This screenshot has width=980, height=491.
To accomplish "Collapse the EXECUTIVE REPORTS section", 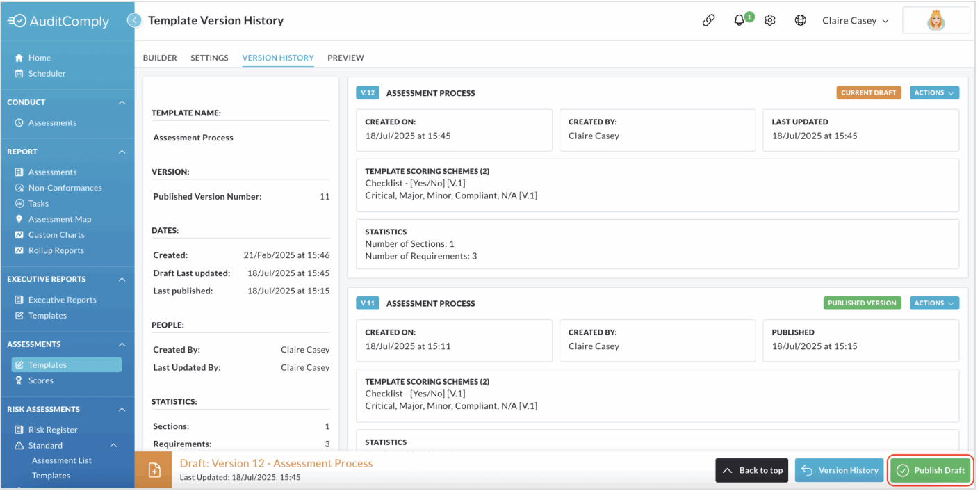I will 122,279.
